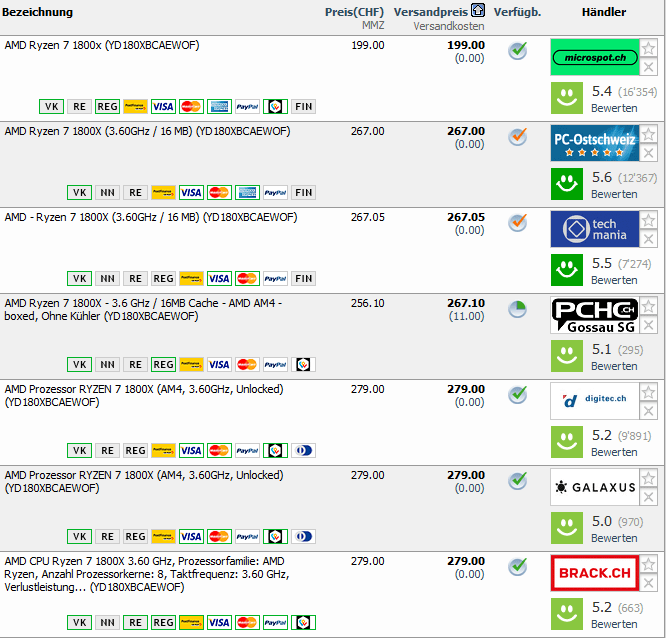Click the PostFinance icon in PCHC row

pos(191,364)
